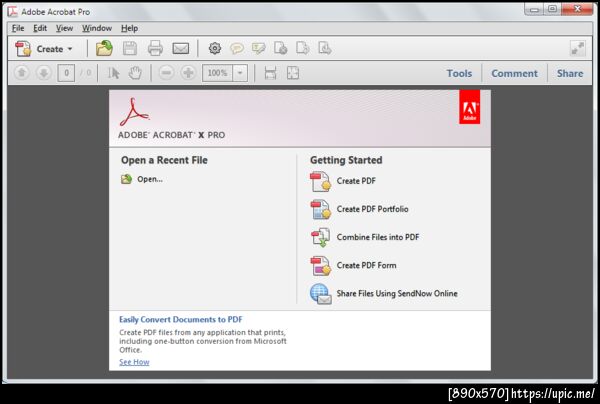Open the zoom level dropdown arrow
Image resolution: width=600 pixels, height=404 pixels.
[240, 73]
